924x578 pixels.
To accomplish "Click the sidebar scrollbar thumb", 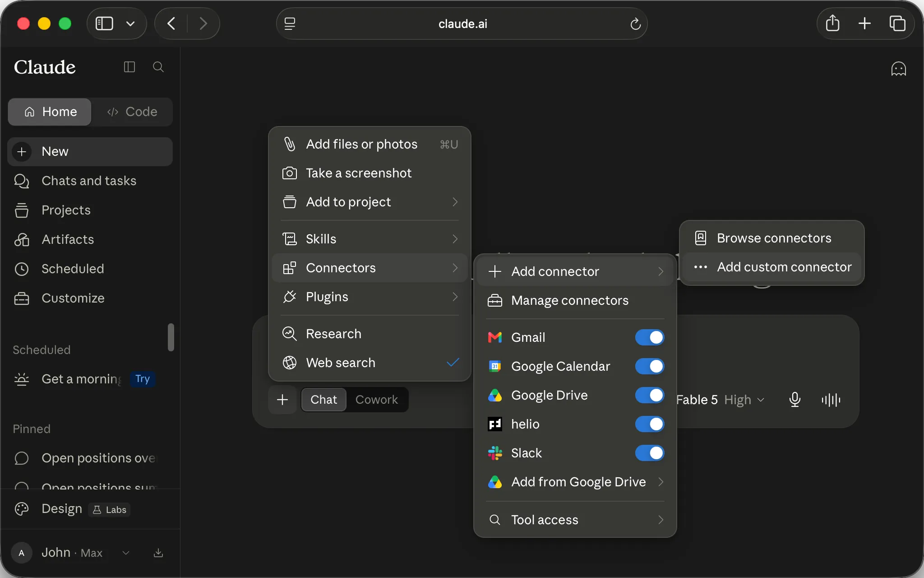I will click(171, 337).
